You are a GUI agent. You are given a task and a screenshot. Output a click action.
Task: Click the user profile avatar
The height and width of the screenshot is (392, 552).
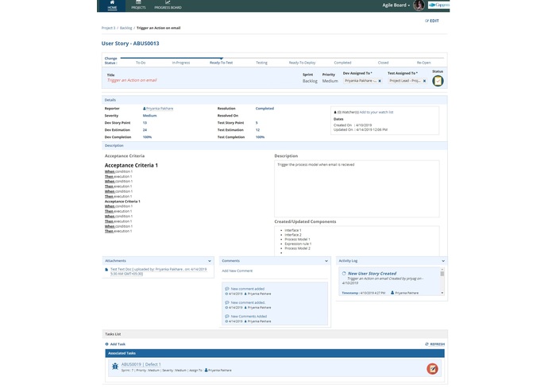click(419, 6)
